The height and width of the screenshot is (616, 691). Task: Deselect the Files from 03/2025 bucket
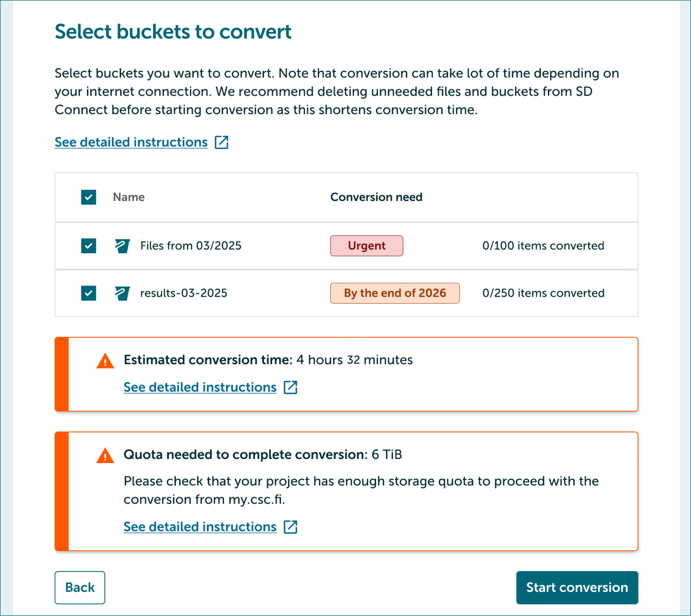(x=88, y=246)
